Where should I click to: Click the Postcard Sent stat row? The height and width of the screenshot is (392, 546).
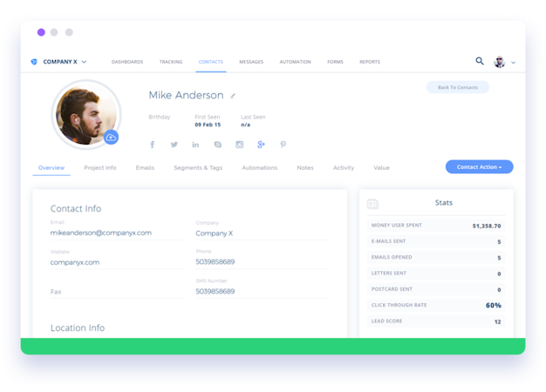click(x=436, y=289)
